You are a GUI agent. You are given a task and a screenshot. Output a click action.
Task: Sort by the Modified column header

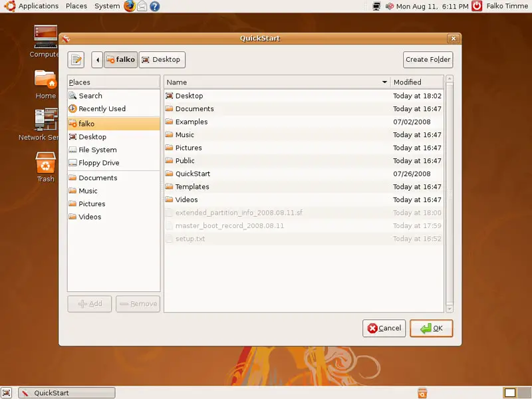(417, 82)
